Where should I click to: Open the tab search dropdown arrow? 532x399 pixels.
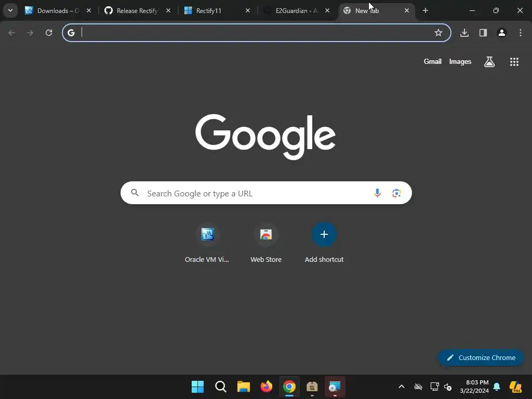tap(10, 10)
